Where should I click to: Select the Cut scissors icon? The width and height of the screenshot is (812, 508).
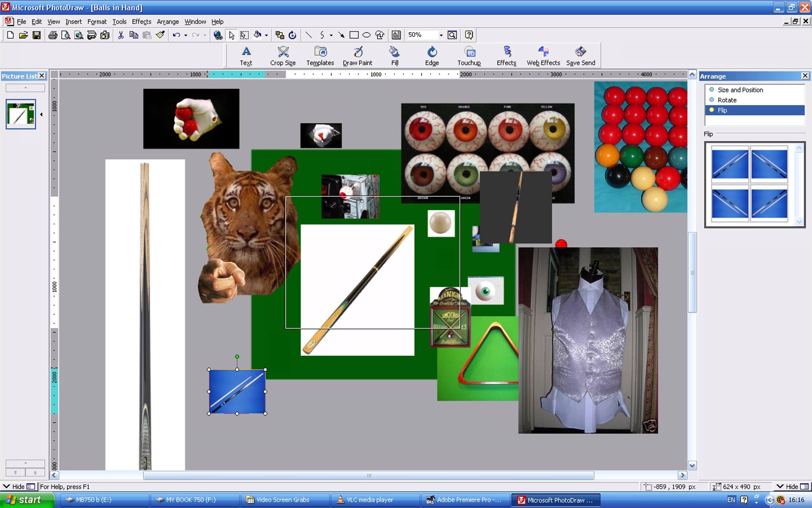tap(121, 35)
